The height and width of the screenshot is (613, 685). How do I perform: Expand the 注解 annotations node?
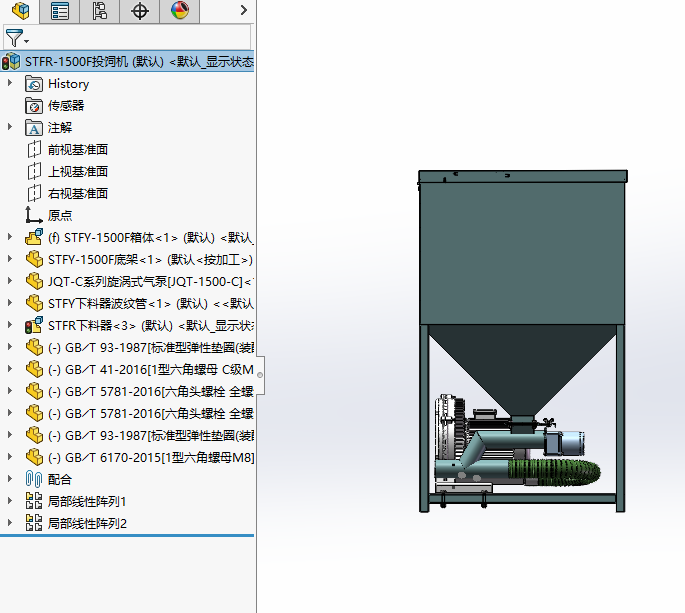coord(10,127)
